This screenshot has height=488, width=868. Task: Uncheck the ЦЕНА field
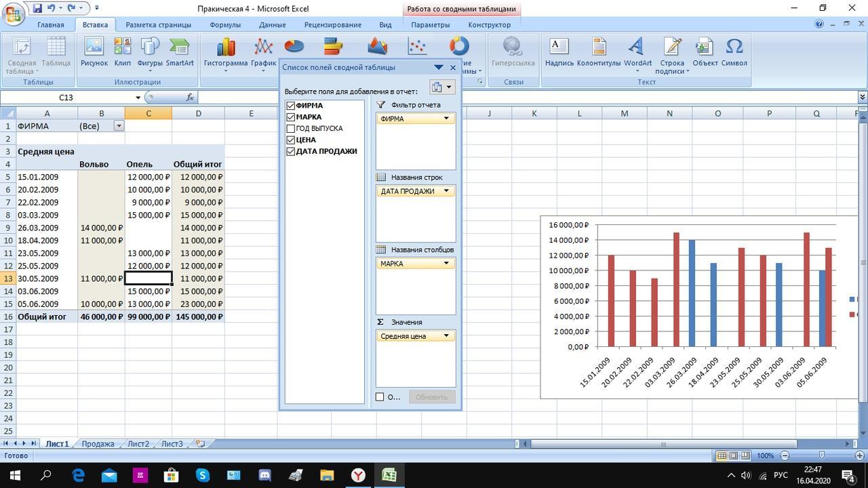pos(291,140)
